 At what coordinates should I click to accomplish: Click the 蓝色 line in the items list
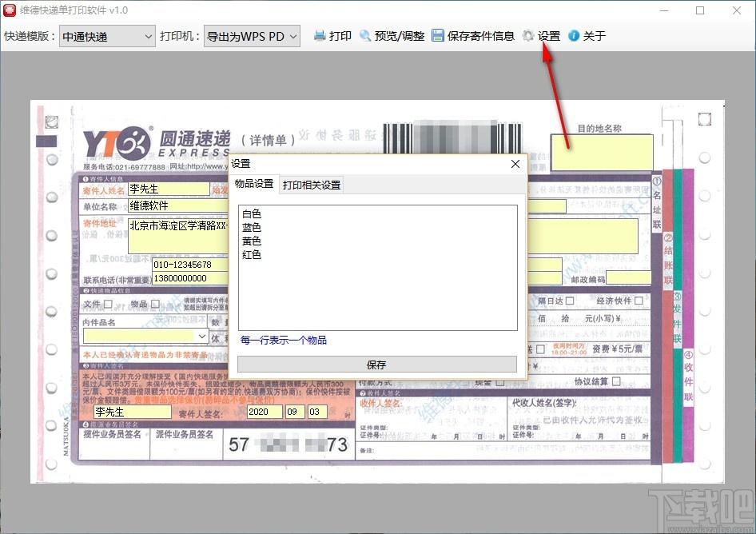tap(252, 228)
